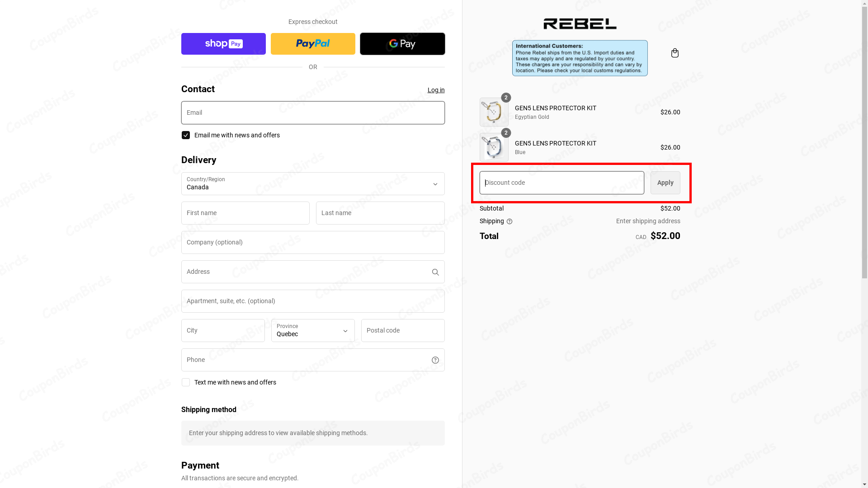868x488 pixels.
Task: Apply the discount code
Action: (665, 183)
